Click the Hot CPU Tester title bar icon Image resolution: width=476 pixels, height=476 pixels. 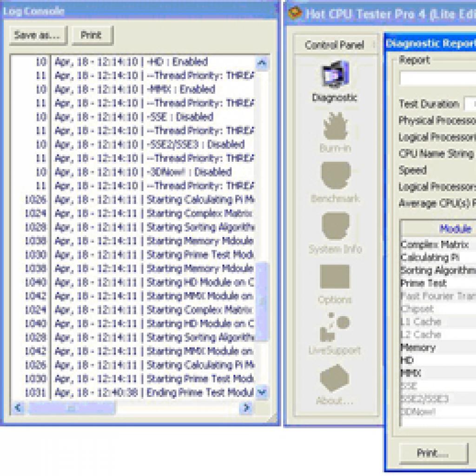pos(295,13)
